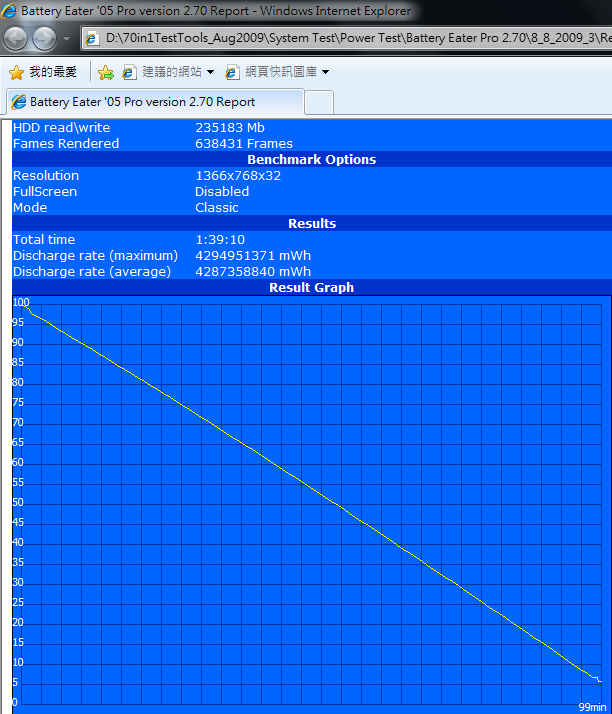The image size is (612, 714).
Task: Click the 99min label on the graph
Action: 591,707
